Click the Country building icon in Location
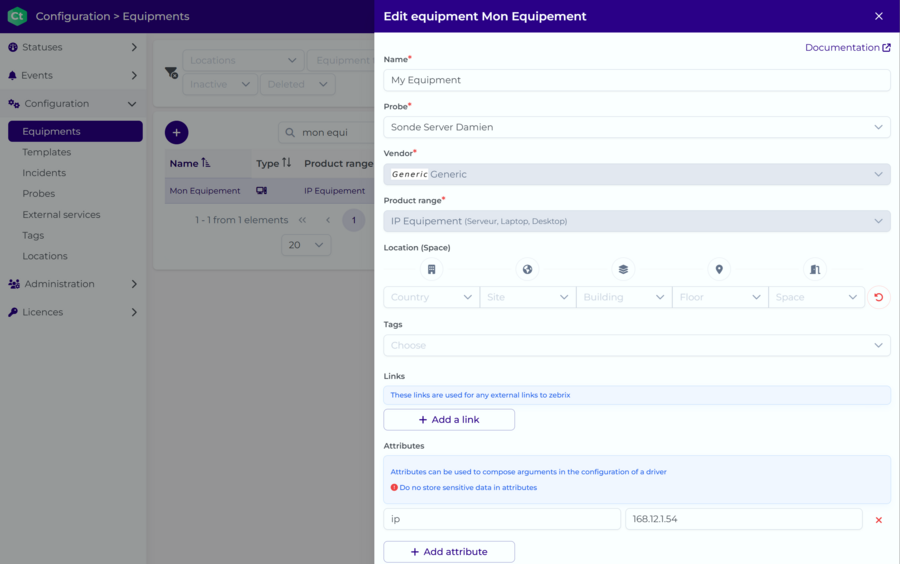This screenshot has height=564, width=900. click(431, 269)
